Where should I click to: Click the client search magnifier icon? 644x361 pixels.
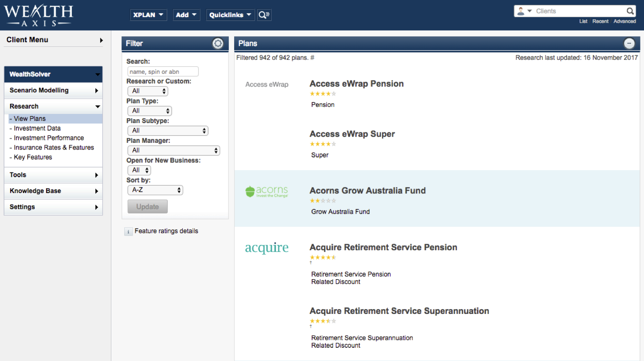(630, 11)
